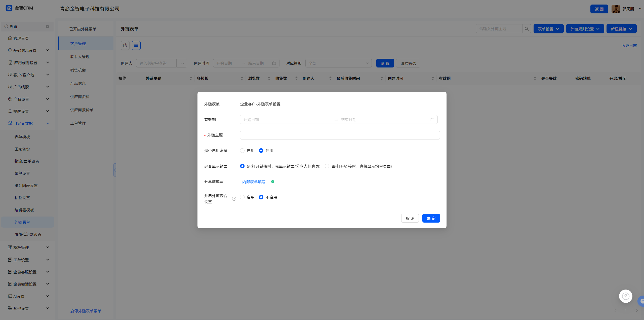Expand 基础信息设置 in sidebar
This screenshot has width=644, height=320.
[28, 50]
